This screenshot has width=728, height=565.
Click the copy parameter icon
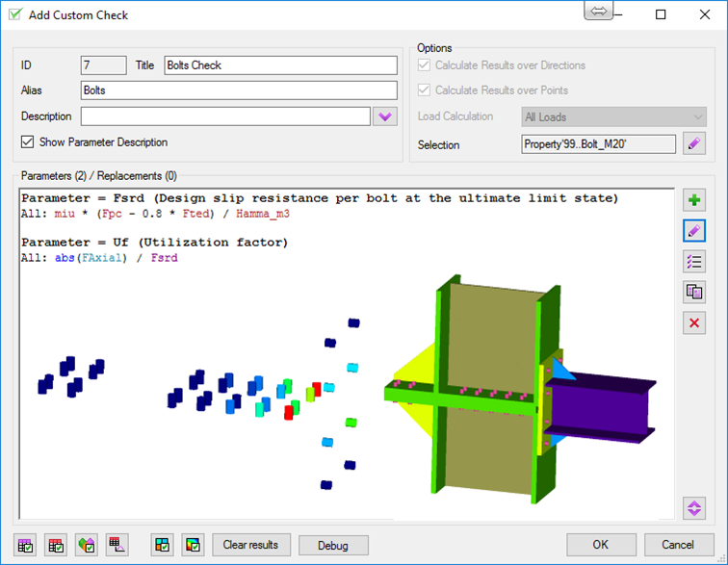(x=694, y=292)
